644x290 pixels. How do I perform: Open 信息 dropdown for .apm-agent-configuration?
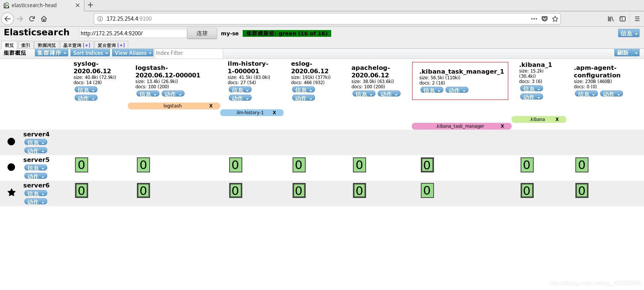point(586,94)
